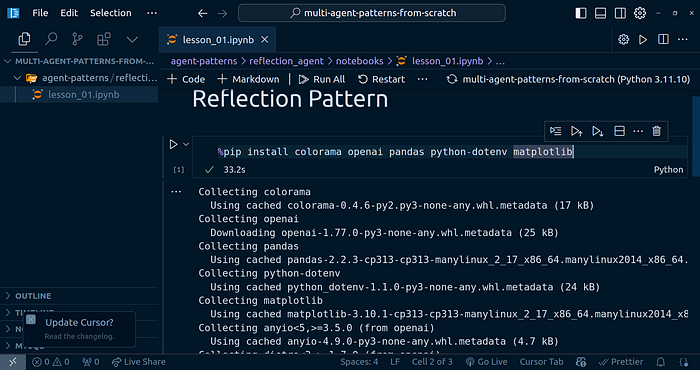Delete the cell with trash icon
This screenshot has height=370, width=700.
click(656, 131)
